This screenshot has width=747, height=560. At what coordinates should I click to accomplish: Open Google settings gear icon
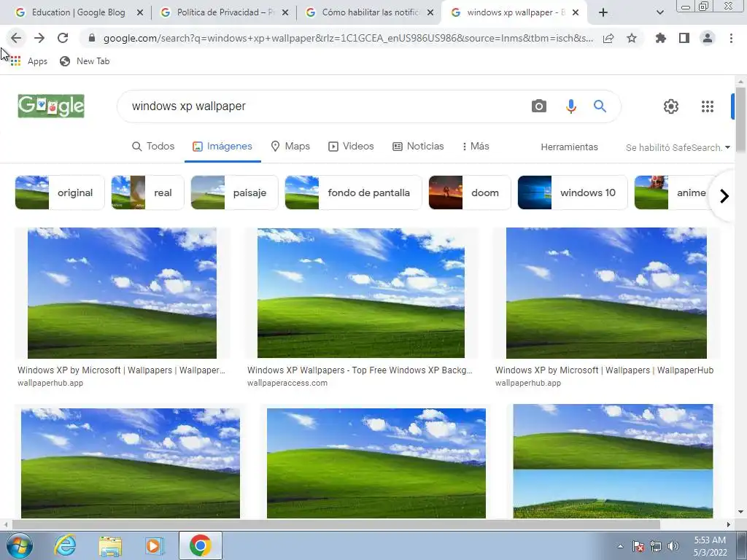point(671,106)
